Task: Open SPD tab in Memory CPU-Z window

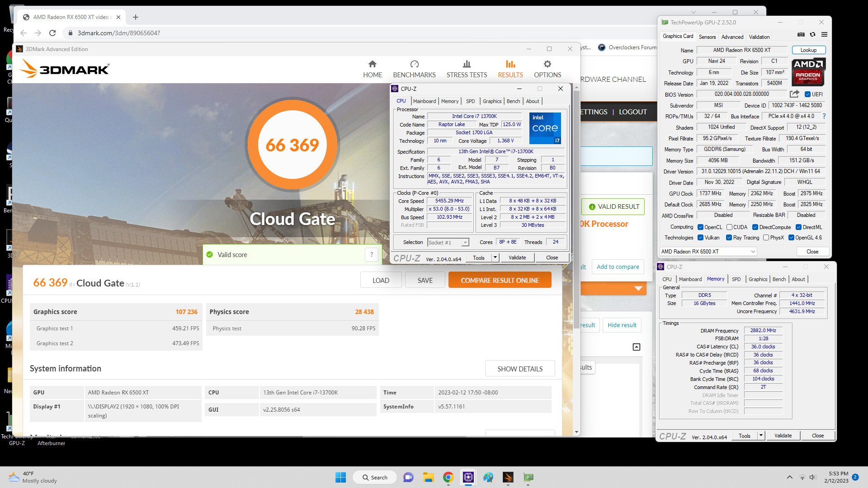Action: tap(736, 279)
